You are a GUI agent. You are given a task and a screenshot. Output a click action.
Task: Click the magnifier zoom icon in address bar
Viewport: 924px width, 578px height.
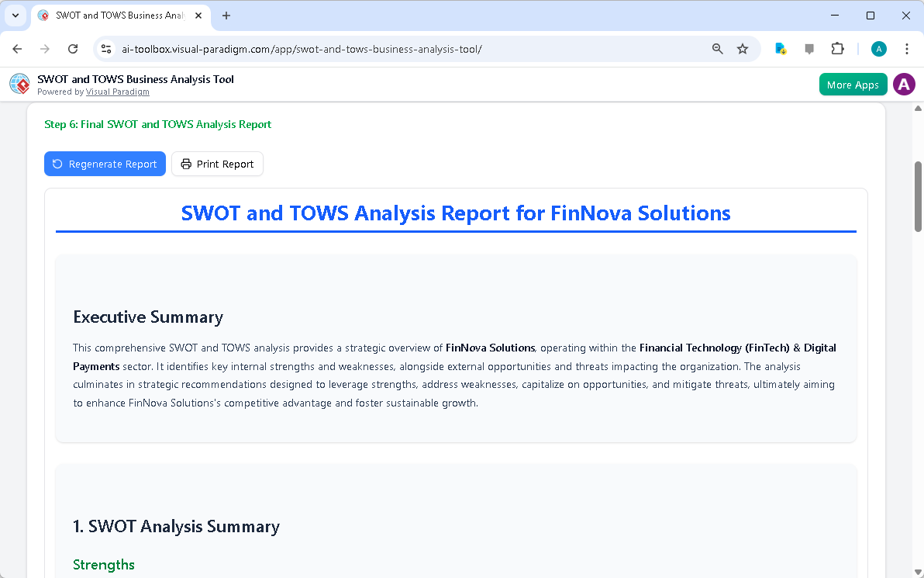pyautogui.click(x=717, y=48)
